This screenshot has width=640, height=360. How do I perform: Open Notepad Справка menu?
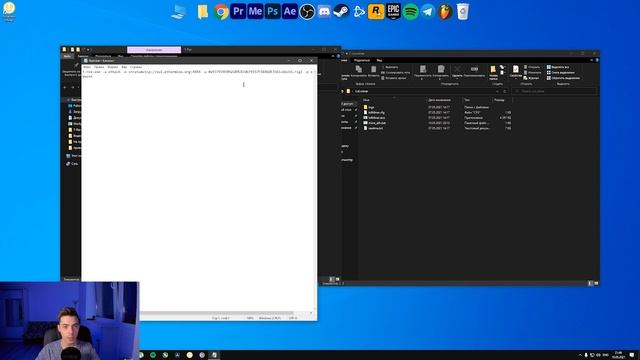pyautogui.click(x=136, y=67)
